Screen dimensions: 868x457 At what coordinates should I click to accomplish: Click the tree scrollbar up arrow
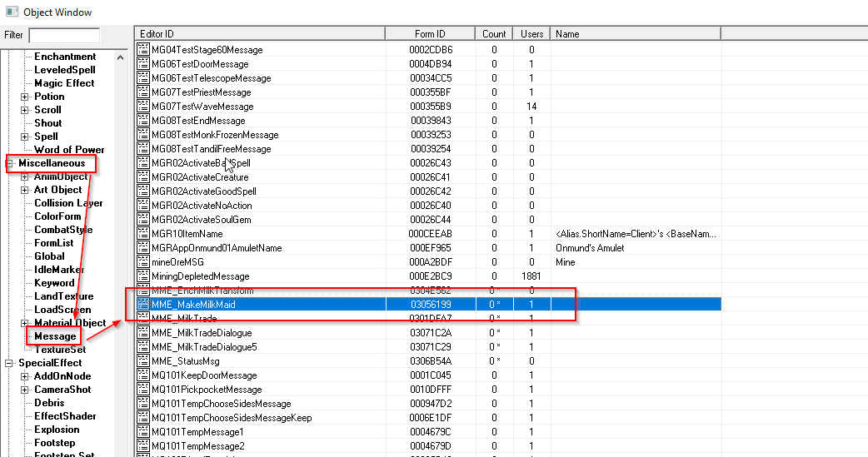point(120,57)
